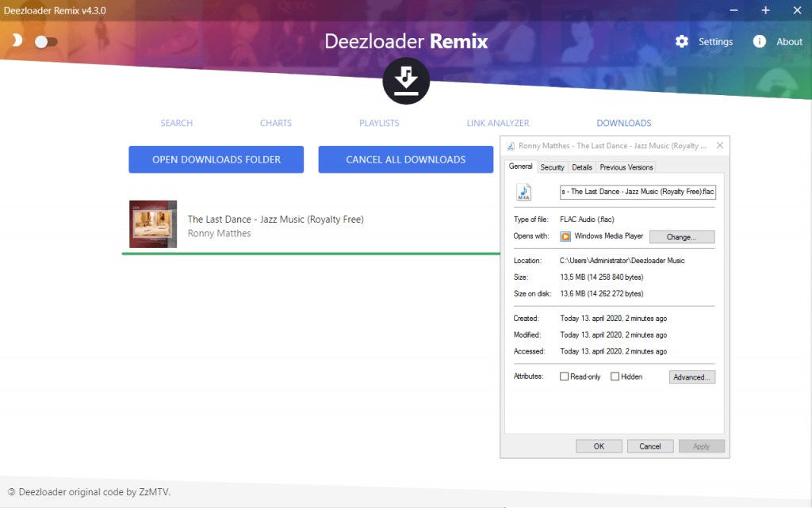The image size is (812, 508).
Task: Click the green download progress bar
Action: coord(311,254)
